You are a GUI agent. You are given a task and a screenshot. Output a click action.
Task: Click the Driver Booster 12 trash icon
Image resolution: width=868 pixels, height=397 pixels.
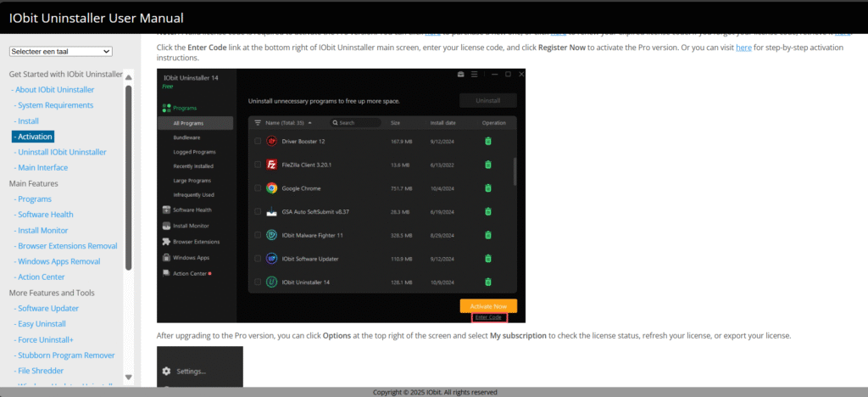coord(487,141)
